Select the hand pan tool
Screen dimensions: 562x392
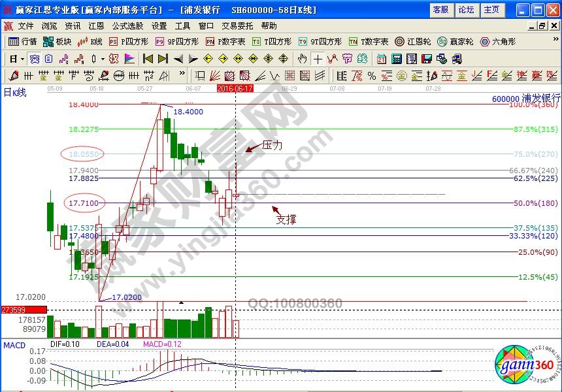click(302, 59)
